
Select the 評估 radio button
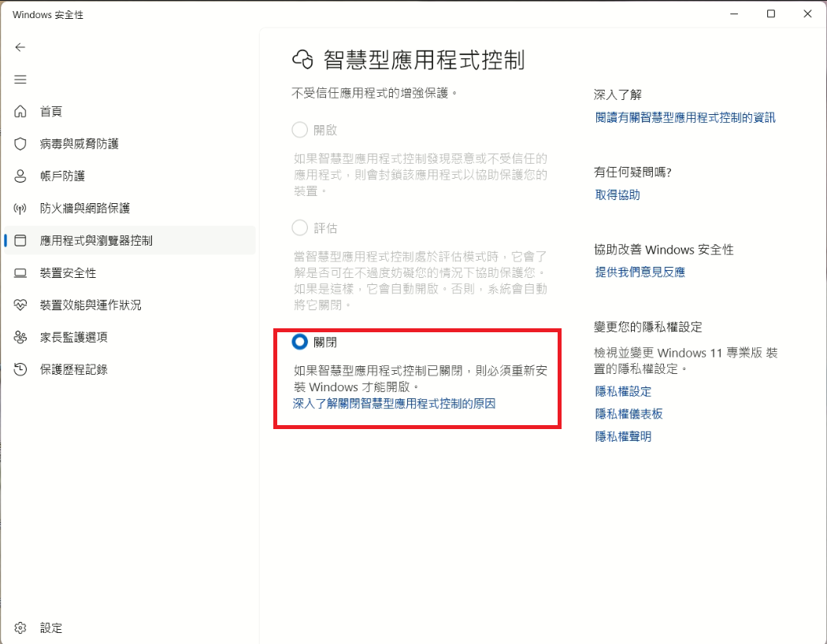coord(299,228)
